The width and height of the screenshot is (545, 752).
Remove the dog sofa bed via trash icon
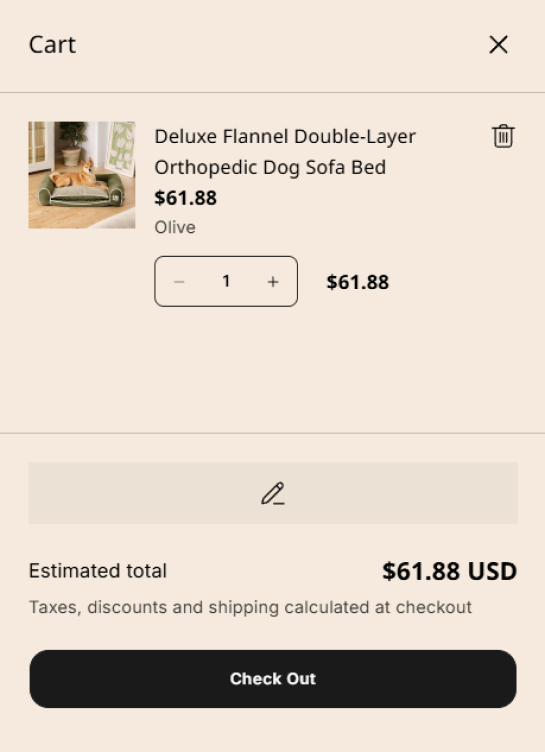tap(503, 136)
